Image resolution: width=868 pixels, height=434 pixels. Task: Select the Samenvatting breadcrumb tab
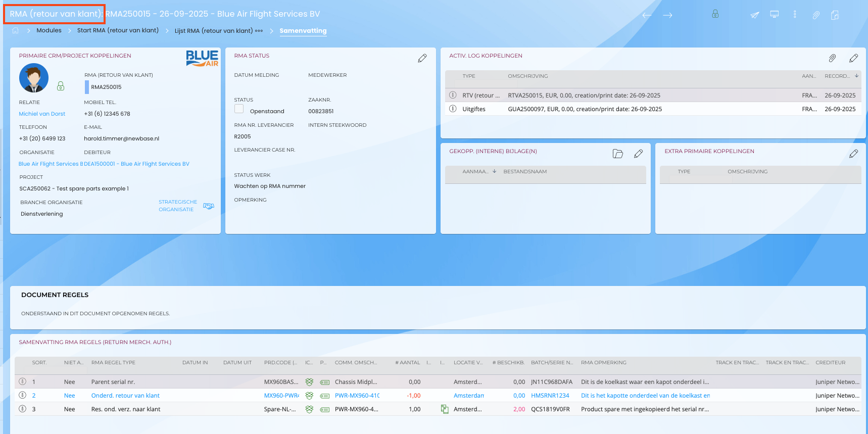point(303,31)
